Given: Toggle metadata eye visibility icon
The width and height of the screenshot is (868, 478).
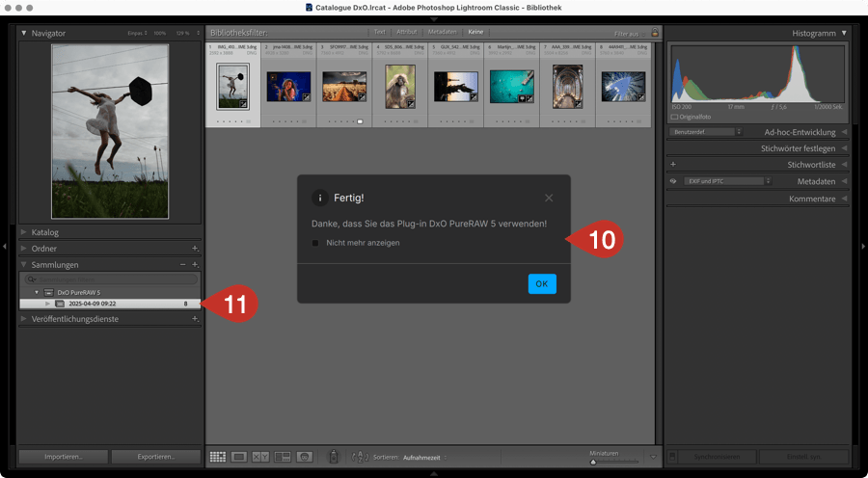Looking at the screenshot, I should tap(673, 181).
